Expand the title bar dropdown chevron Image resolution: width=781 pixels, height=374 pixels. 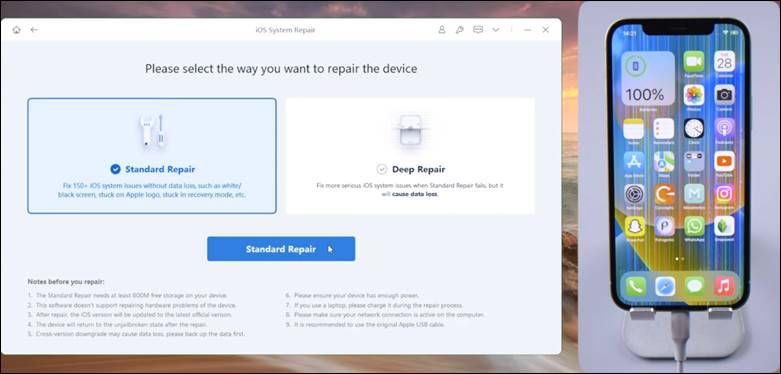point(496,30)
